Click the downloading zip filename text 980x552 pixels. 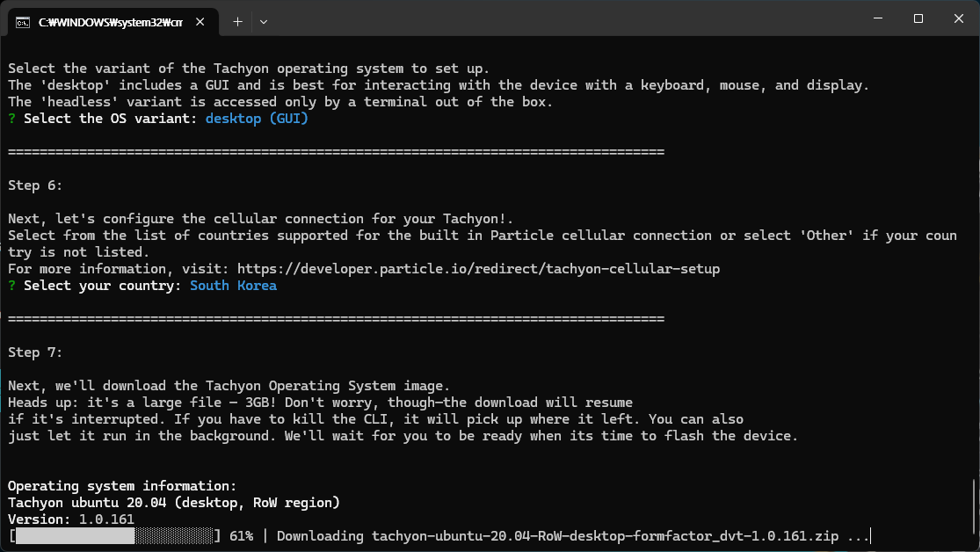605,536
